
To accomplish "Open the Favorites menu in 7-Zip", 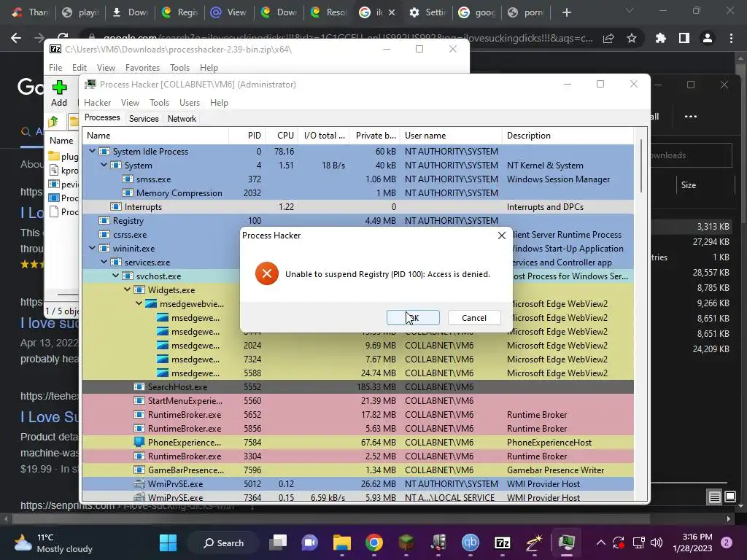I will pyautogui.click(x=142, y=68).
